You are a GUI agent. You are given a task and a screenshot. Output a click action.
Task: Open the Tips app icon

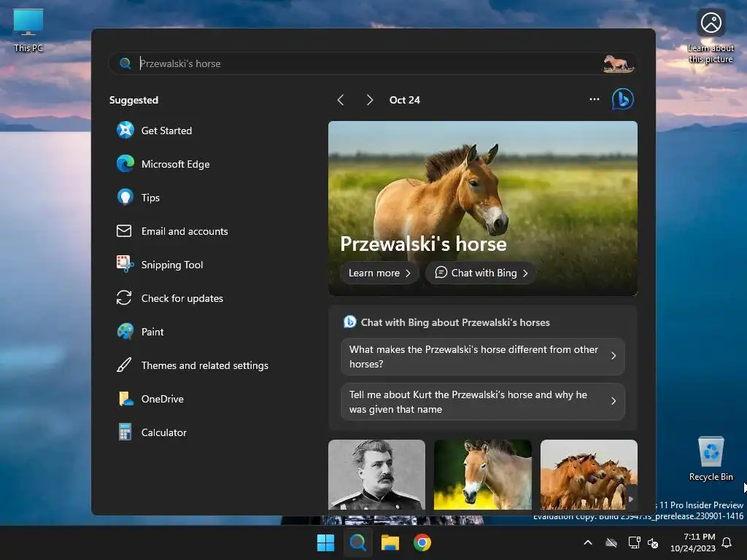(x=125, y=197)
